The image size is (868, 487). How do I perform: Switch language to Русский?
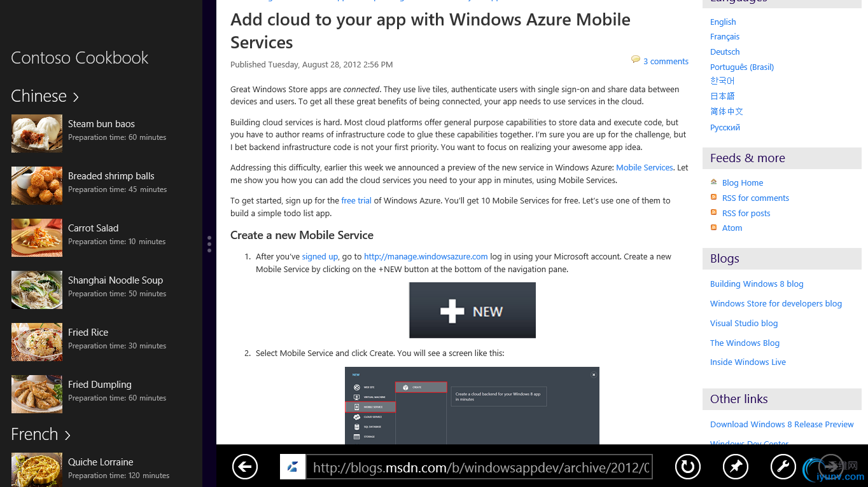[725, 128]
